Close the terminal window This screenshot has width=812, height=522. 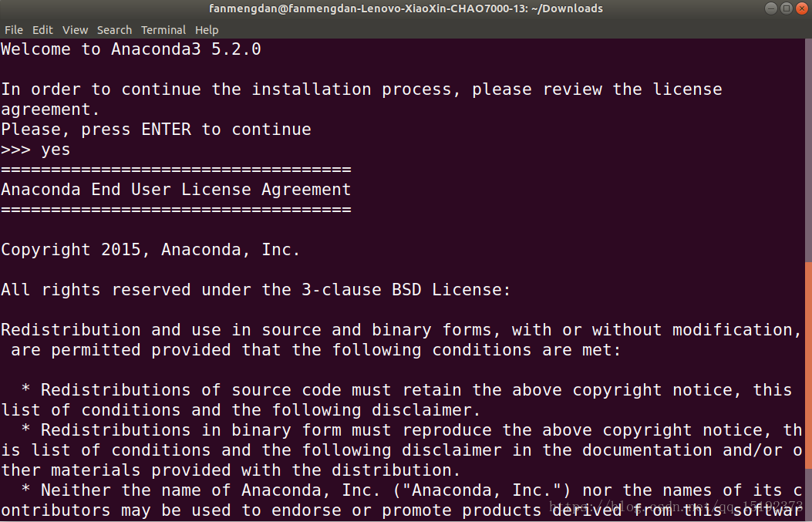(801, 8)
